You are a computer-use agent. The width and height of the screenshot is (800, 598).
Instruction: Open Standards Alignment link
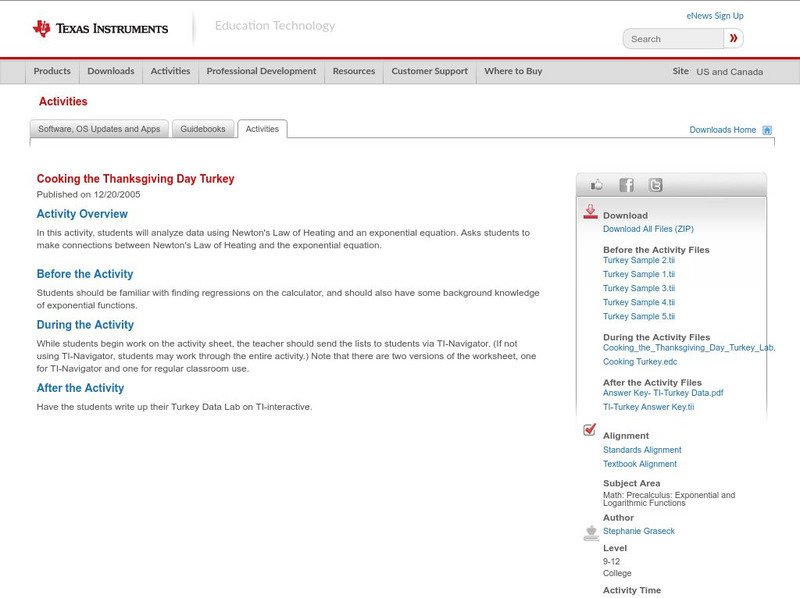point(642,450)
